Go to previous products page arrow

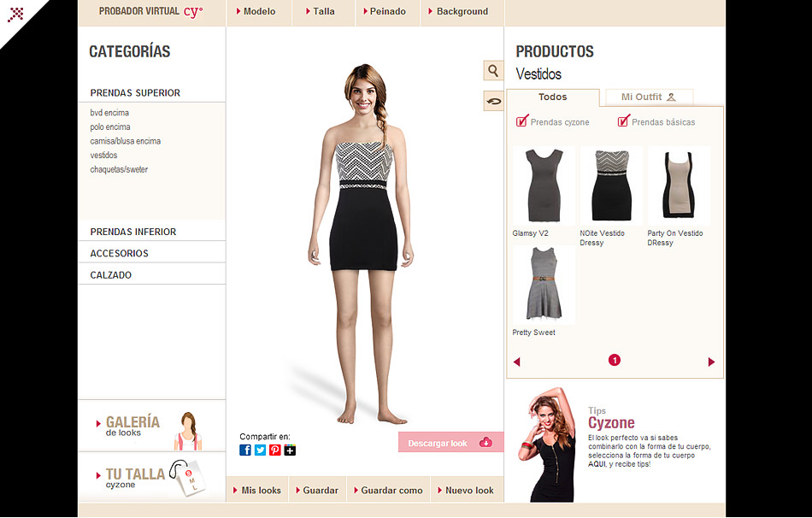tap(516, 362)
